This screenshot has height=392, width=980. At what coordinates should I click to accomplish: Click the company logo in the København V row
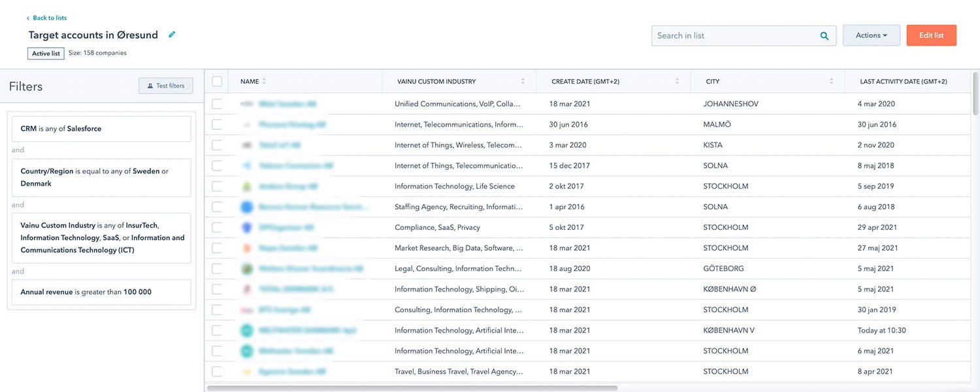pos(247,331)
